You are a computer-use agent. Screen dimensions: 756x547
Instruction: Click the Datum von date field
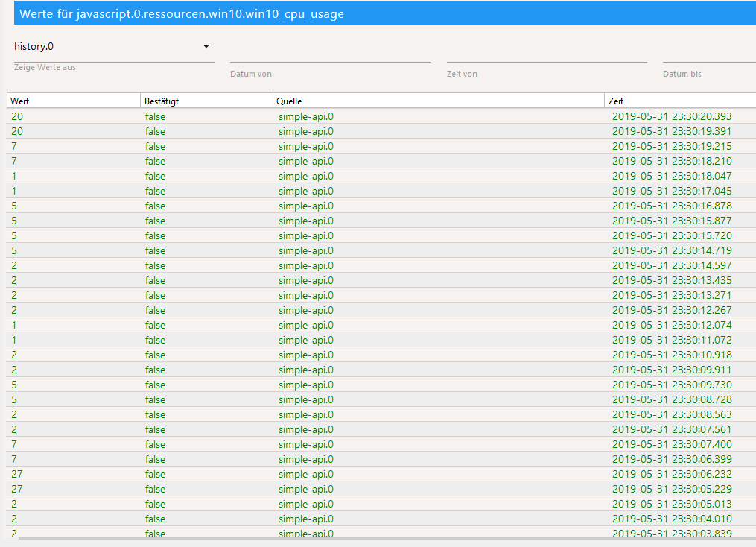[330, 54]
